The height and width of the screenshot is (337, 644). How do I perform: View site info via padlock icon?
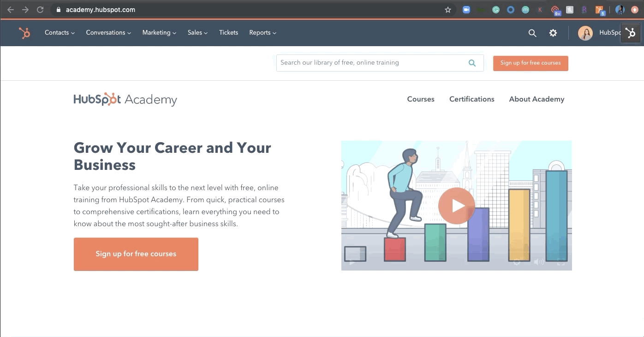click(58, 10)
